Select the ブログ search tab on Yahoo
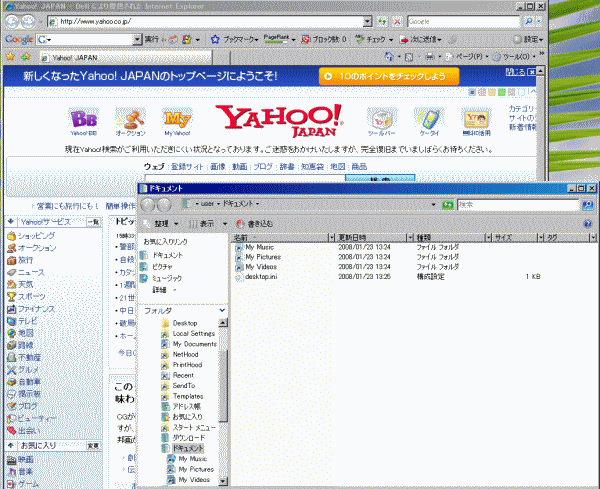600x489 pixels. point(263,166)
